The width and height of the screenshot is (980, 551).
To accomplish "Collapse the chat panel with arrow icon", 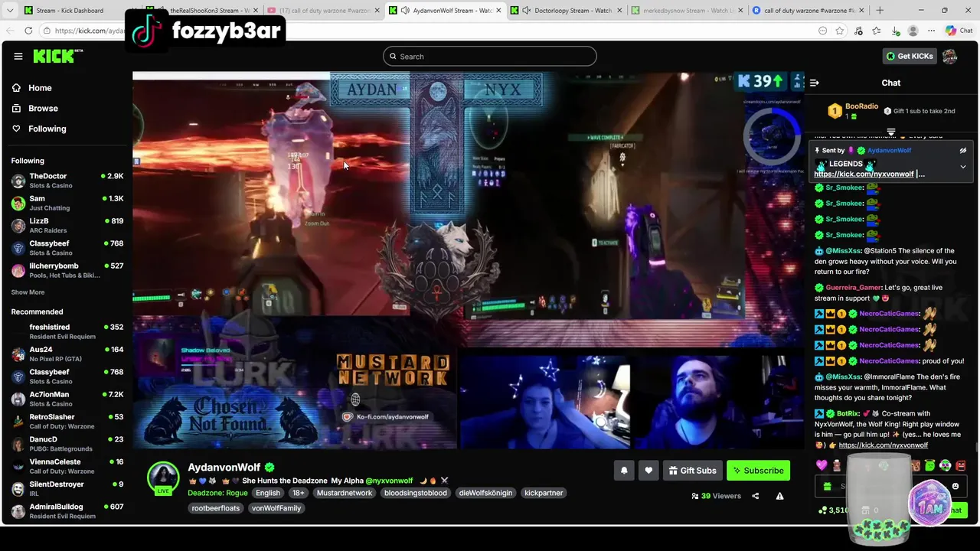I will tap(815, 83).
